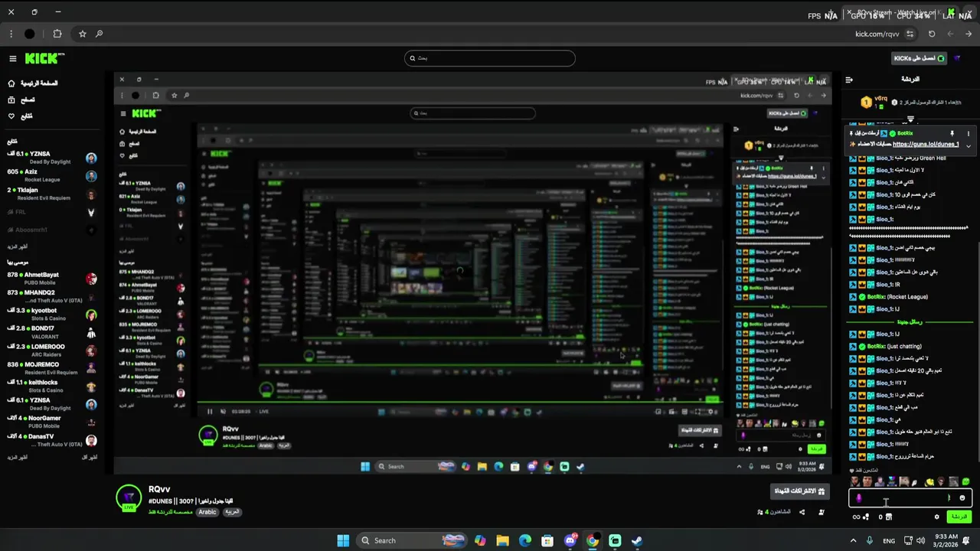Open Windows Start menu
This screenshot has height=551, width=980.
point(343,540)
